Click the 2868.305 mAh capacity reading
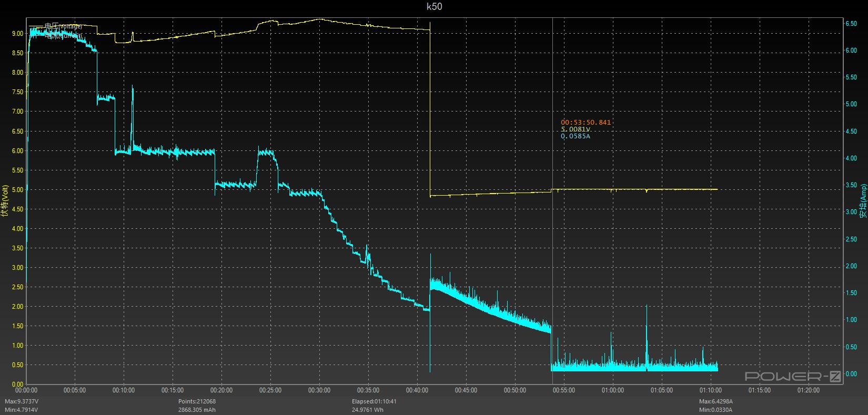This screenshot has width=868, height=415. 197,409
